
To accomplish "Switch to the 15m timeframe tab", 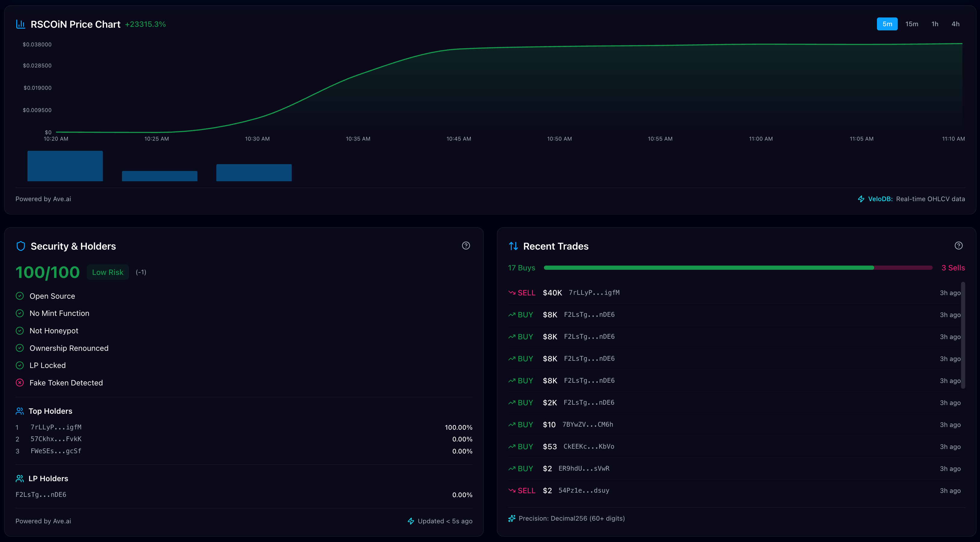I will point(912,23).
